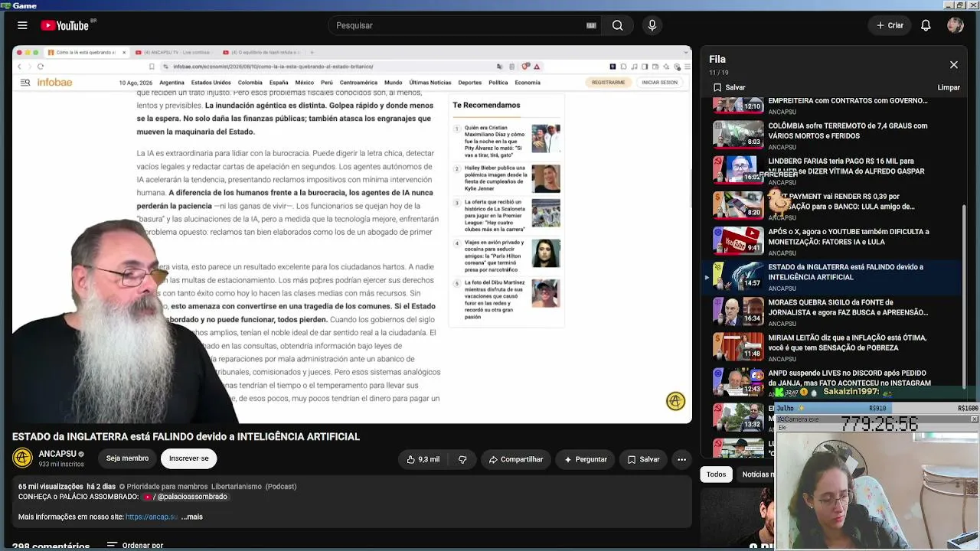
Task: Open the https://ancap.su link in the description
Action: [152, 517]
